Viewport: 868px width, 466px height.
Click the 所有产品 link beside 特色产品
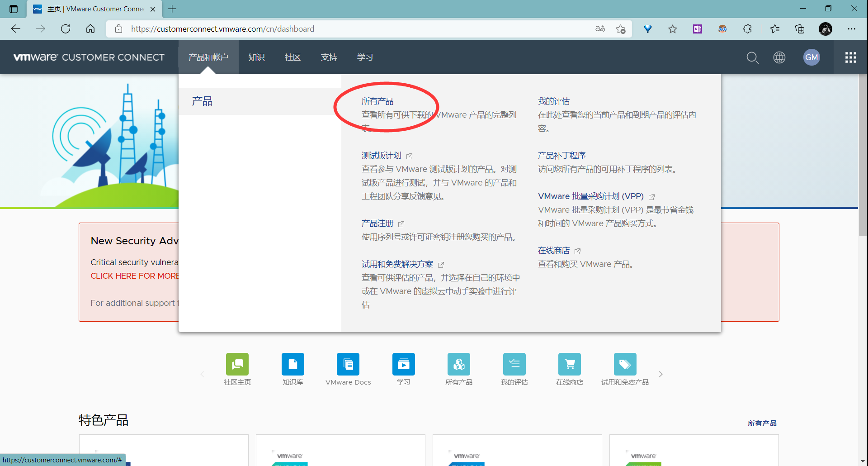coord(762,423)
